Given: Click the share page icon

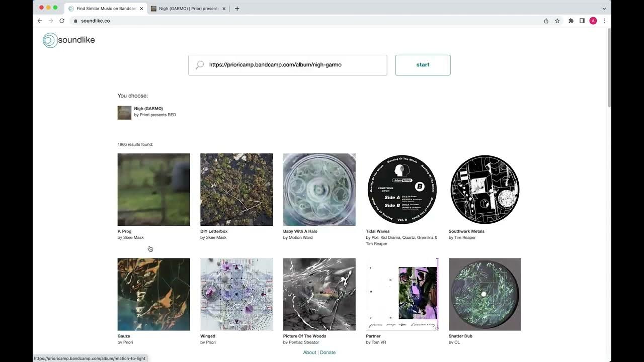Looking at the screenshot, I should (546, 21).
